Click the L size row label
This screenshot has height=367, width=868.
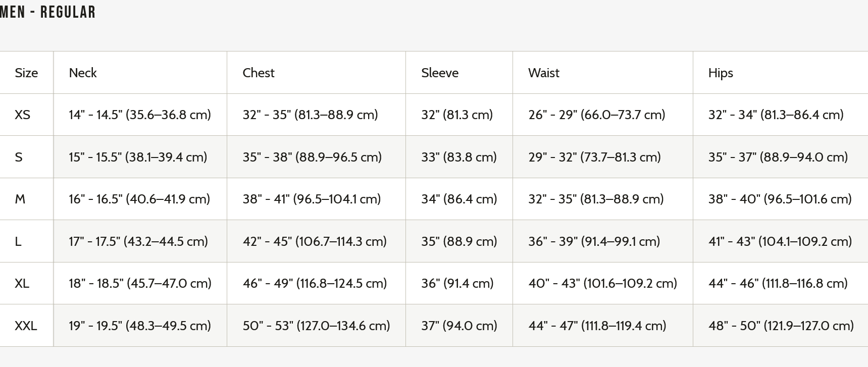(x=18, y=241)
